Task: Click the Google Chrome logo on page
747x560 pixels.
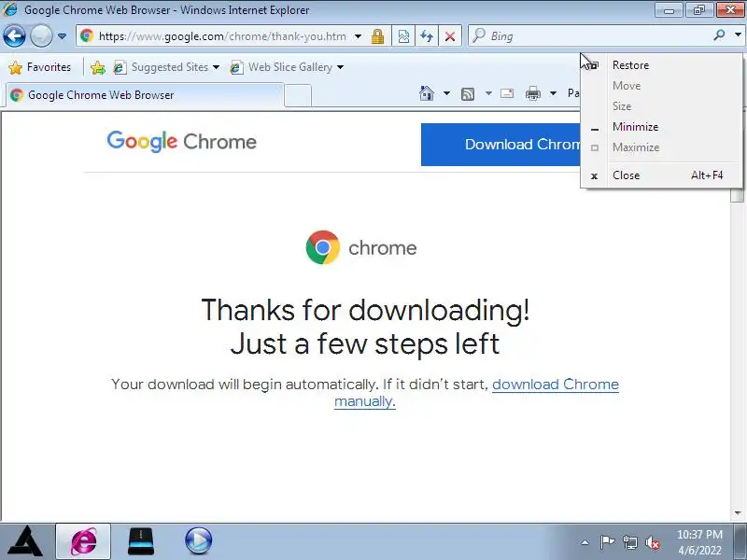Action: click(x=181, y=142)
